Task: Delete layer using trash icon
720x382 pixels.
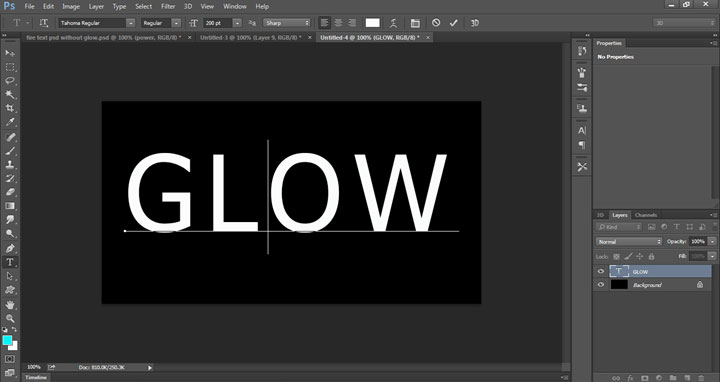Action: (x=701, y=378)
